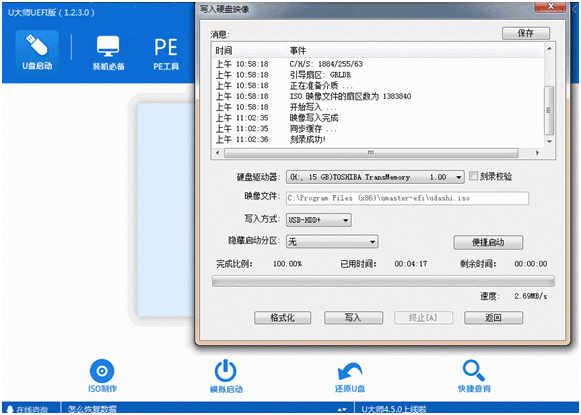Image resolution: width=581 pixels, height=415 pixels.
Task: Open the ISO制作 disc icon
Action: [x=102, y=376]
